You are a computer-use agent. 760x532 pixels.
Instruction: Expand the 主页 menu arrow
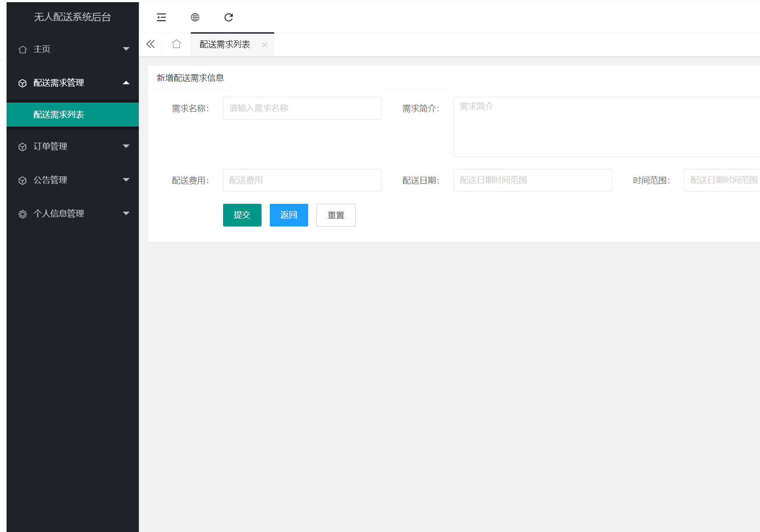tap(126, 49)
